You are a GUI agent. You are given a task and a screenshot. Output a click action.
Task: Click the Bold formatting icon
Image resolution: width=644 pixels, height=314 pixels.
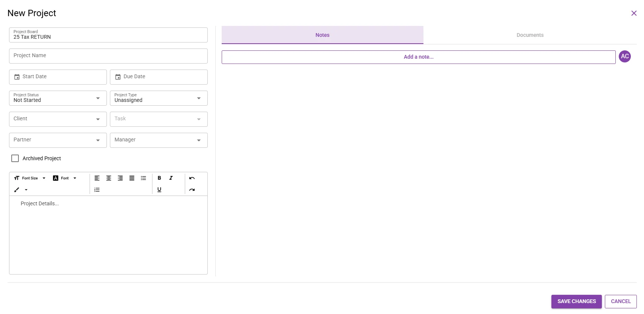pyautogui.click(x=159, y=178)
